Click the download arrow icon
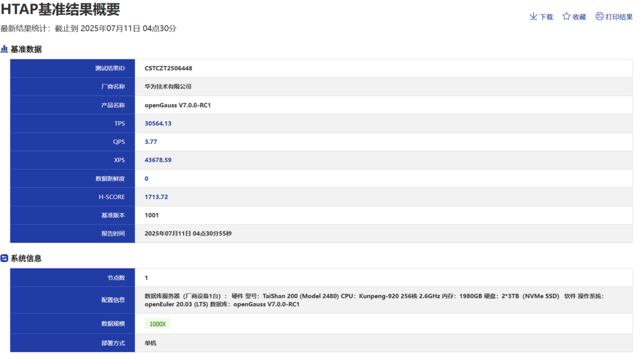Viewport: 644px width, 358px height. tap(533, 16)
